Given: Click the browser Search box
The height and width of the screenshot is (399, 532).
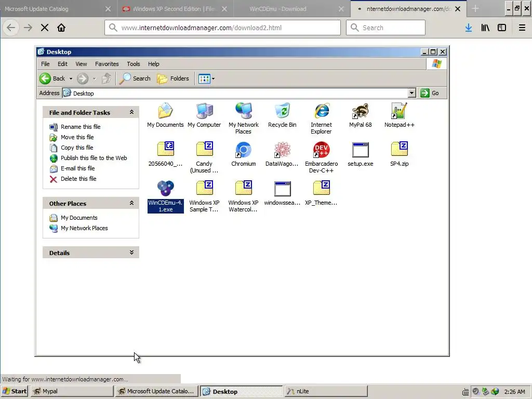Looking at the screenshot, I should pos(386,28).
